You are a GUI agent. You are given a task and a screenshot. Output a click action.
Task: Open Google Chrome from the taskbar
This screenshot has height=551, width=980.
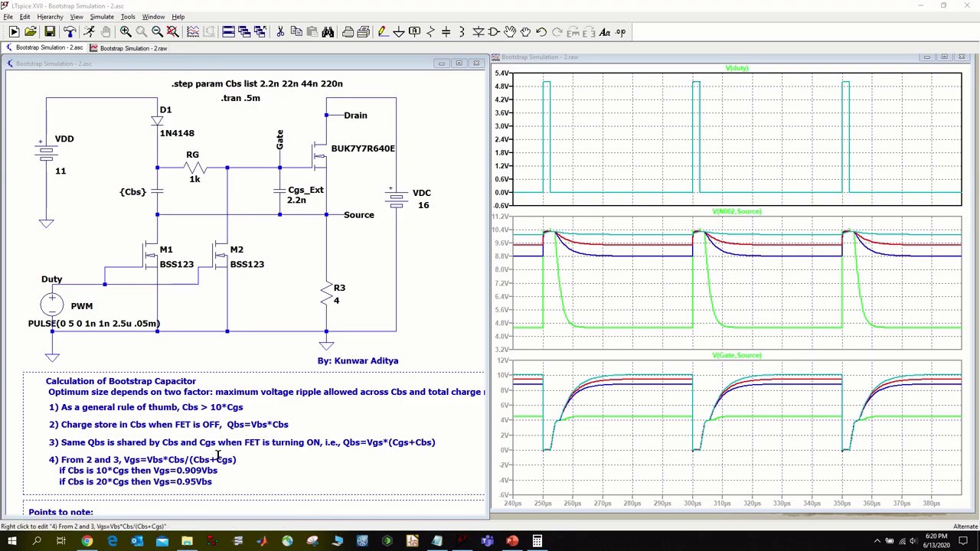click(x=87, y=542)
